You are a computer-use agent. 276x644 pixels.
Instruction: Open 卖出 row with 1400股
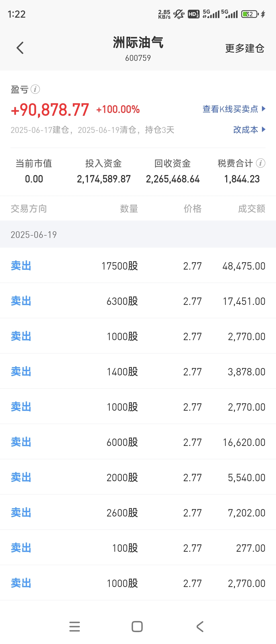pos(138,371)
